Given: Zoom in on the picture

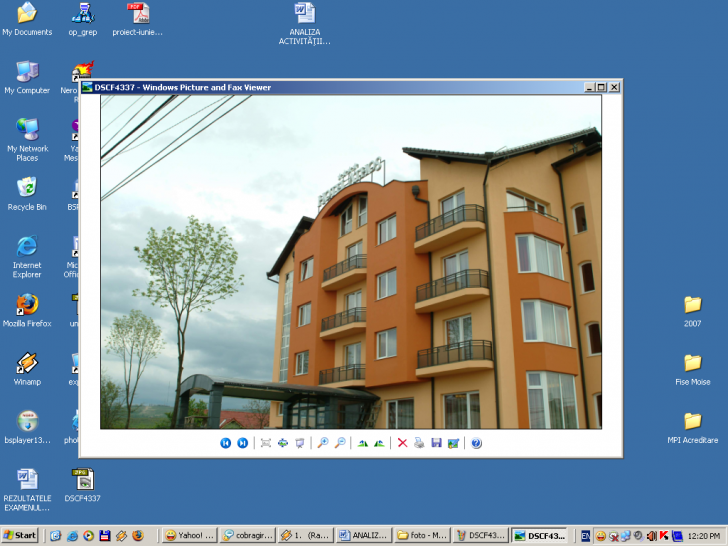Looking at the screenshot, I should click(x=323, y=443).
